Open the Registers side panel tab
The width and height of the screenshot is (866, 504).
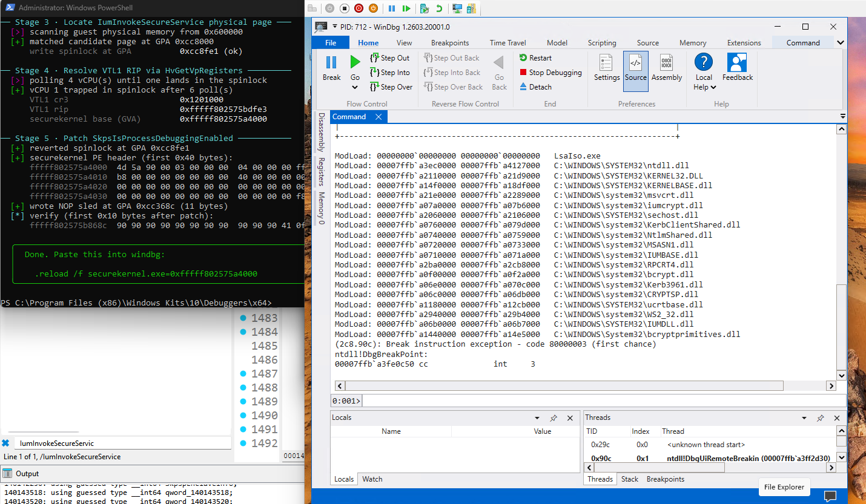(x=322, y=172)
